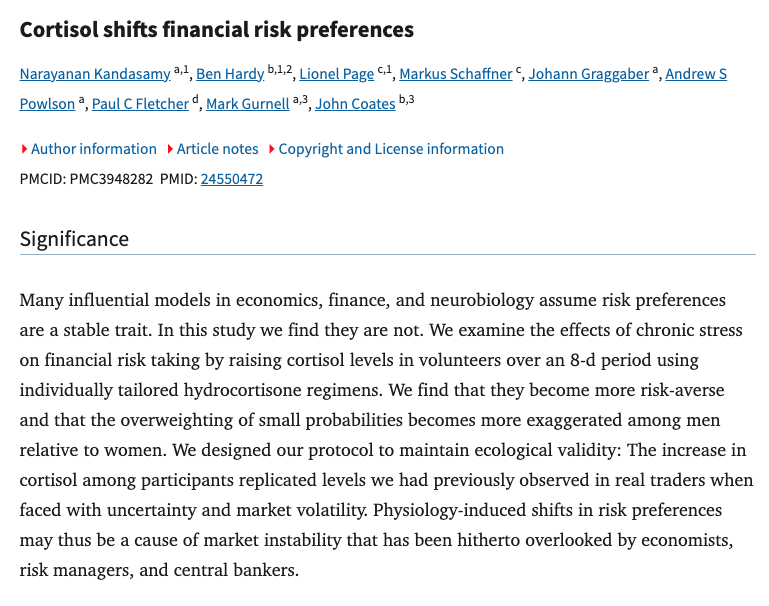Click the Significance section heading
The width and height of the screenshot is (769, 606).
point(74,239)
